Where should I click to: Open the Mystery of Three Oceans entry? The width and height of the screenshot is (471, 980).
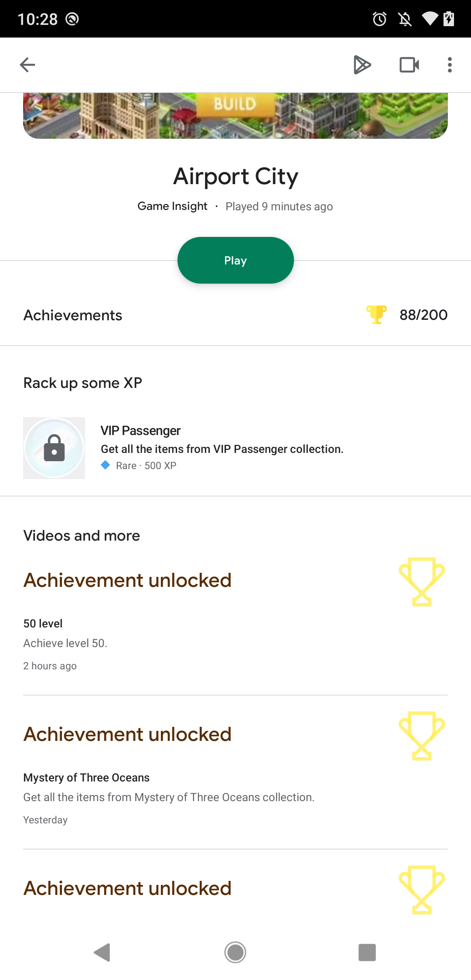(86, 778)
